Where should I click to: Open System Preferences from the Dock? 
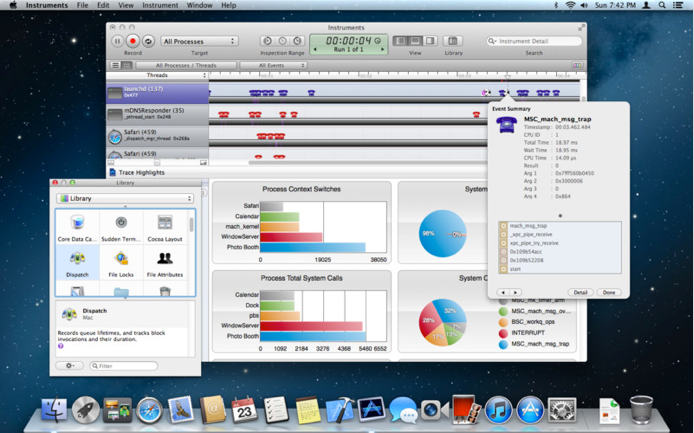point(562,410)
